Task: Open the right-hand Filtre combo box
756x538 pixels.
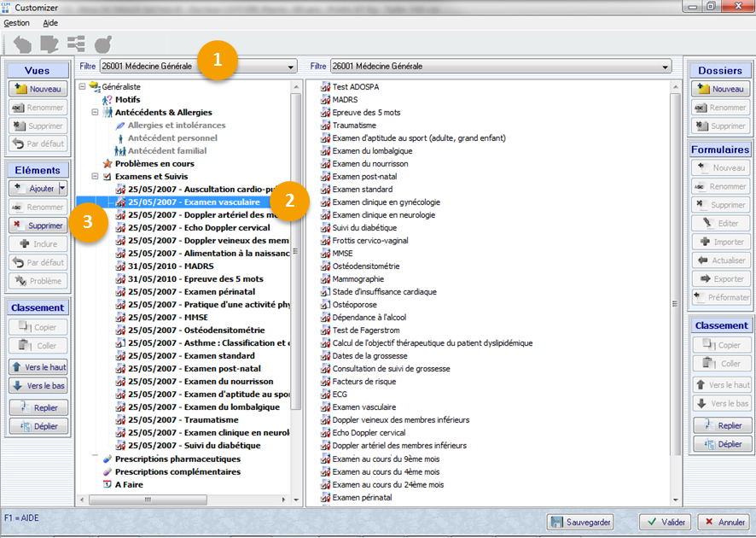Action: (x=665, y=66)
